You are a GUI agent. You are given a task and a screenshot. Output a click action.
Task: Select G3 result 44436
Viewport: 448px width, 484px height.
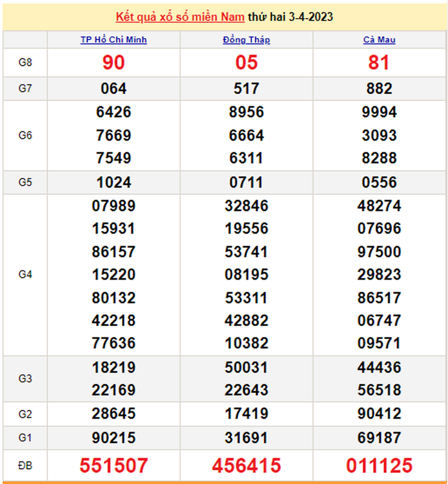tap(379, 368)
